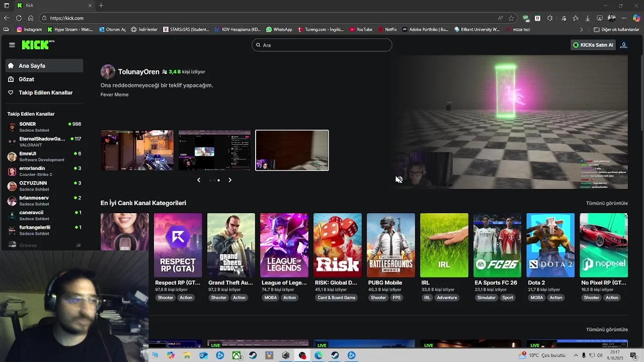Image resolution: width=644 pixels, height=362 pixels.
Task: Open Microsoft Edge in taskbar
Action: point(318,355)
